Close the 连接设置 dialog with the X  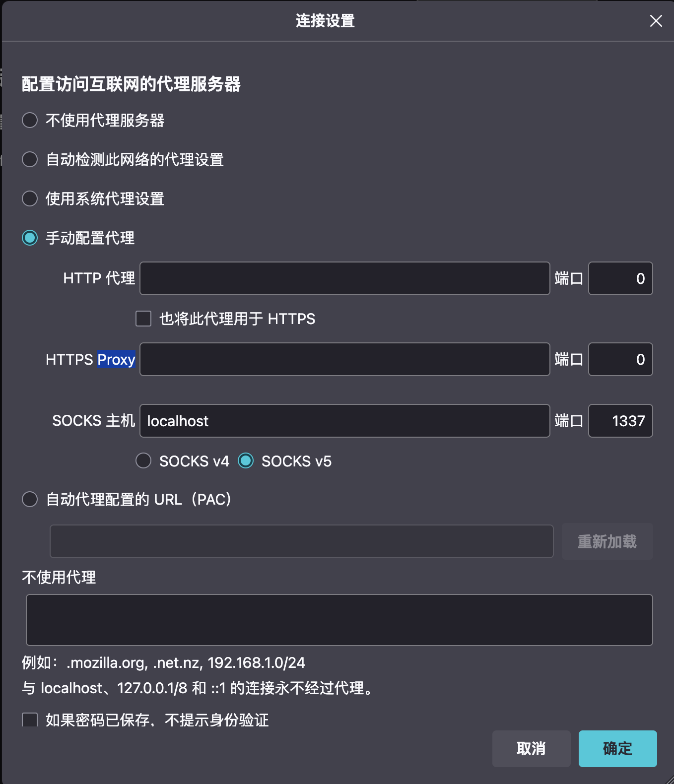[656, 21]
